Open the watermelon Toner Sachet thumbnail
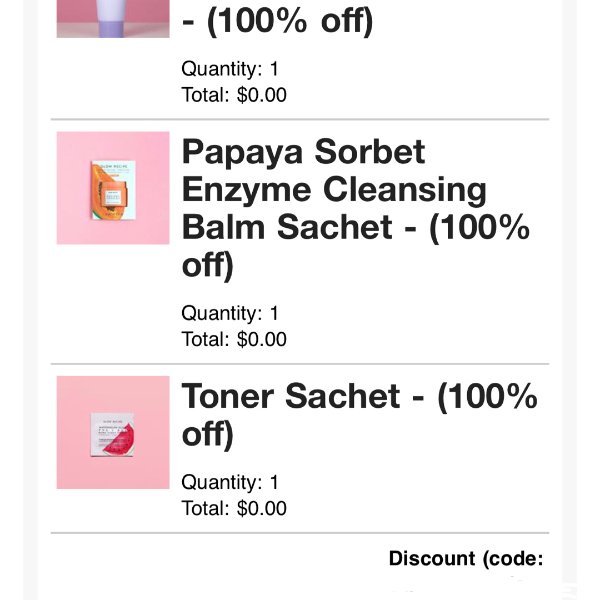 point(113,432)
